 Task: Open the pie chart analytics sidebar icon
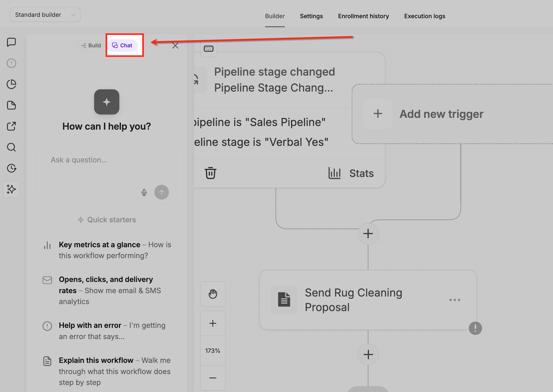point(11,84)
